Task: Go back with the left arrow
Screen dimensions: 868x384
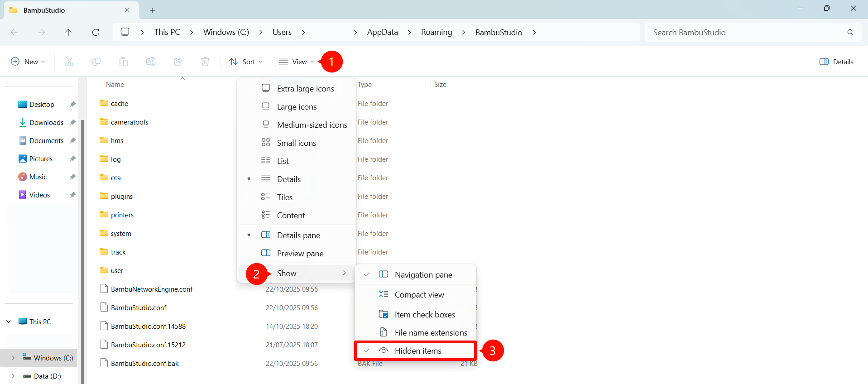Action: (14, 32)
